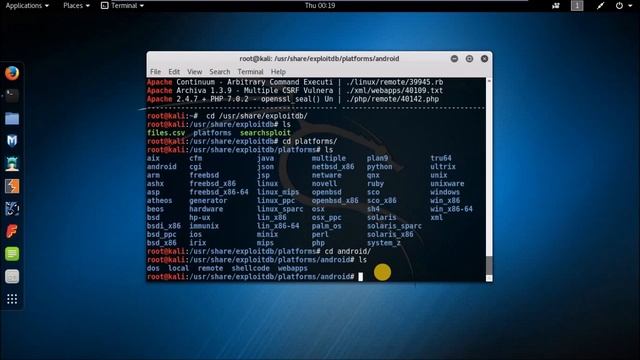This screenshot has width=640, height=360.
Task: Click the 'remote' folder text
Action: (210, 269)
